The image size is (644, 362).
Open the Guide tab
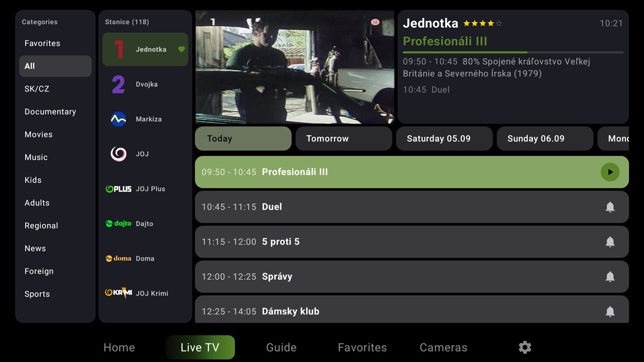coord(281,347)
